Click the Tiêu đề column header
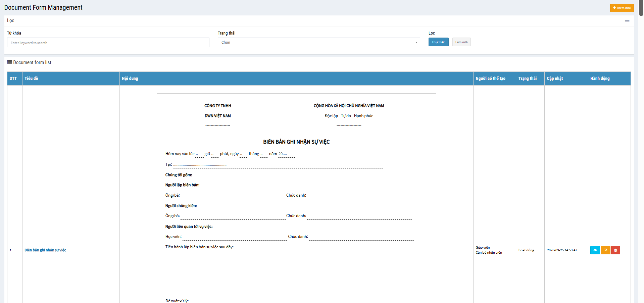This screenshot has height=303, width=644. (x=31, y=79)
